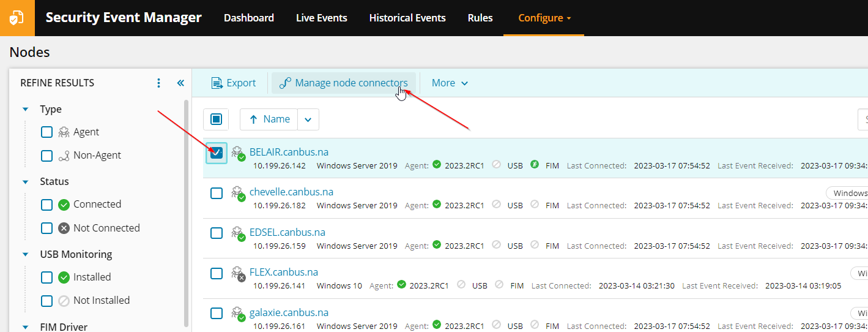Collapse the Refine Results panel with double chevron
This screenshot has width=868, height=332.
pos(180,83)
